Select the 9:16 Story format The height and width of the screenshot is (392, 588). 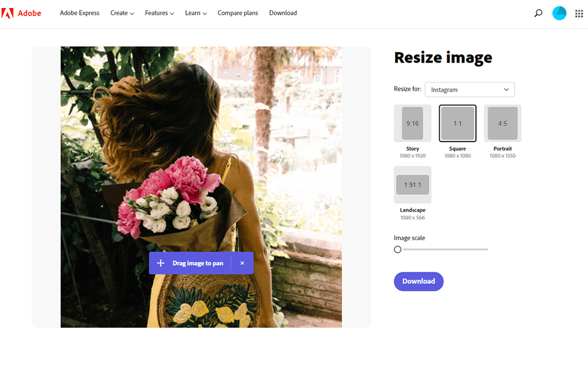[412, 123]
